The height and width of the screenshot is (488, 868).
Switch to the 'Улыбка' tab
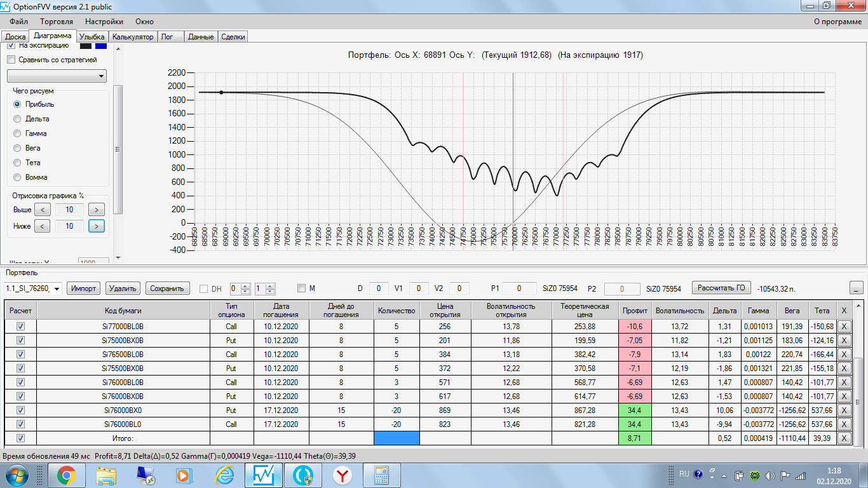pyautogui.click(x=92, y=37)
